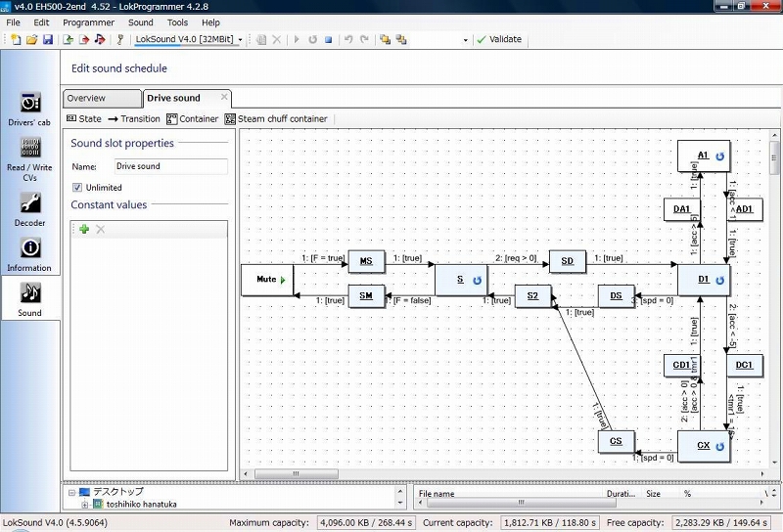The height and width of the screenshot is (532, 783).
Task: Select the SD state node
Action: tap(568, 261)
